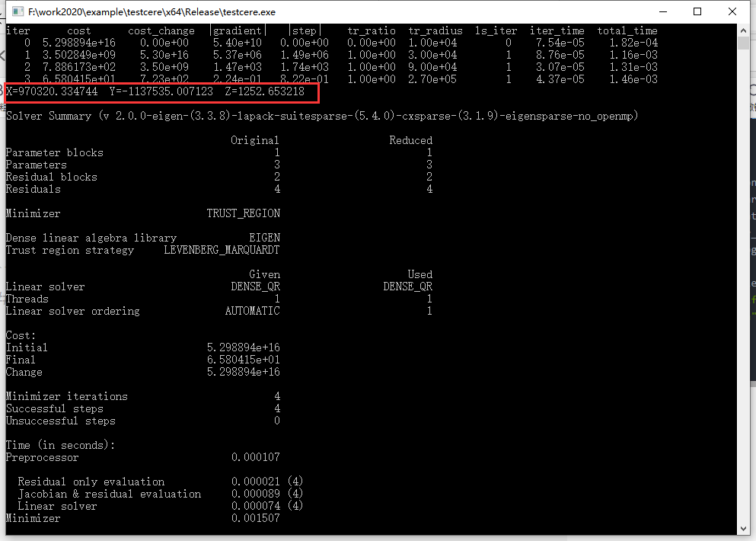Click iteration 2 cost 7.886173e+02
The height and width of the screenshot is (541, 756).
click(x=79, y=67)
